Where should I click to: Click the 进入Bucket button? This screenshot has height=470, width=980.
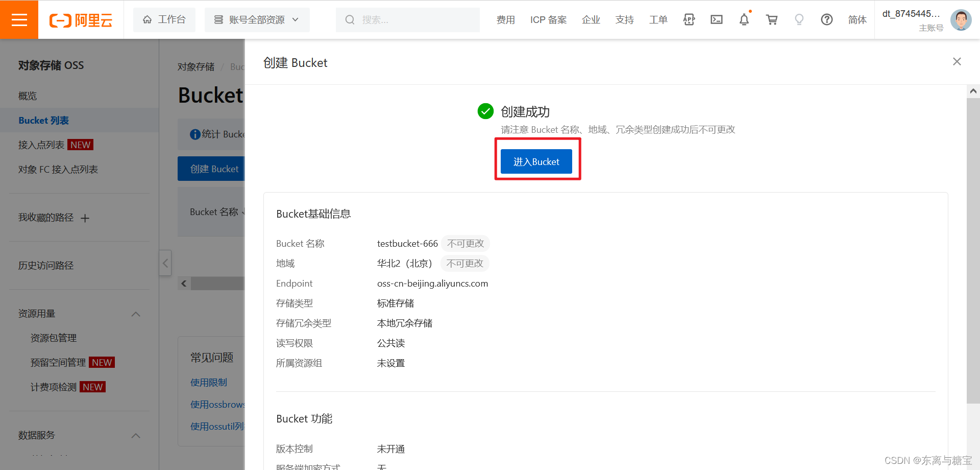[536, 161]
